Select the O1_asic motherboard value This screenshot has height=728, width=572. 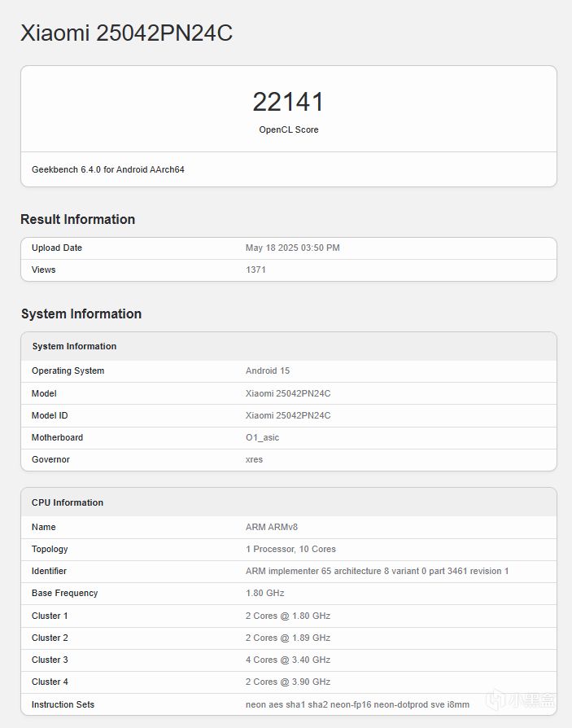(263, 437)
